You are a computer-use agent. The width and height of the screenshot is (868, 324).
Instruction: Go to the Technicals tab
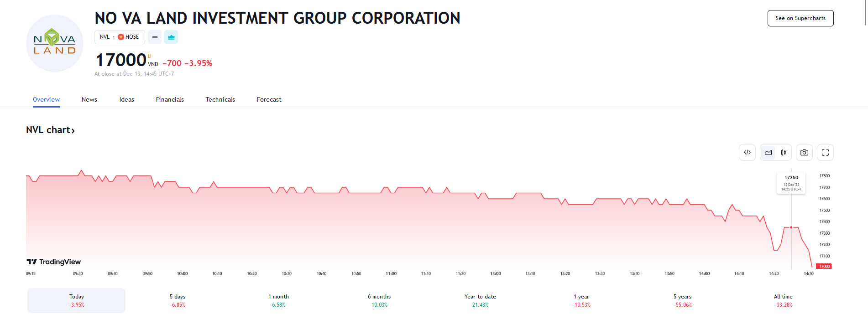220,99
